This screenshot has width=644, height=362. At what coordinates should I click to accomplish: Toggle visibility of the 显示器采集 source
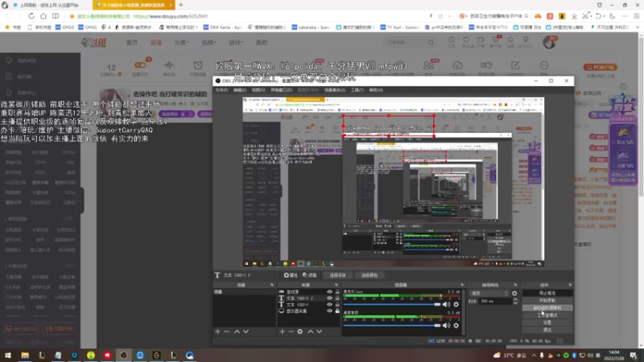click(329, 311)
